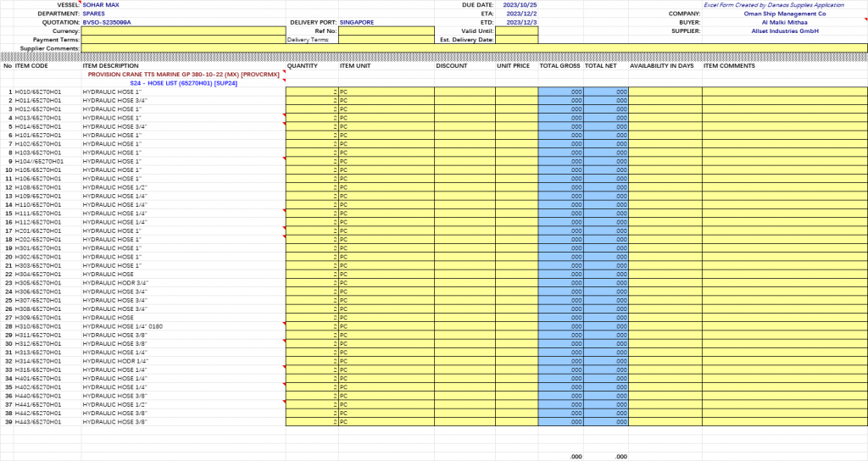Click the PROVISION CRANE TTS MARINE heading
The height and width of the screenshot is (461, 868).
tap(183, 75)
